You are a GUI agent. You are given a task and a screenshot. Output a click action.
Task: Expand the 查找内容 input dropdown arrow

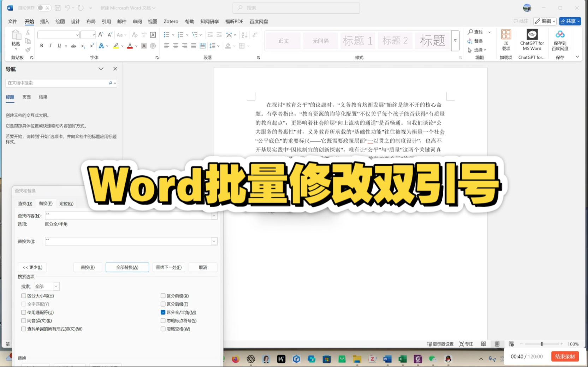coord(214,215)
